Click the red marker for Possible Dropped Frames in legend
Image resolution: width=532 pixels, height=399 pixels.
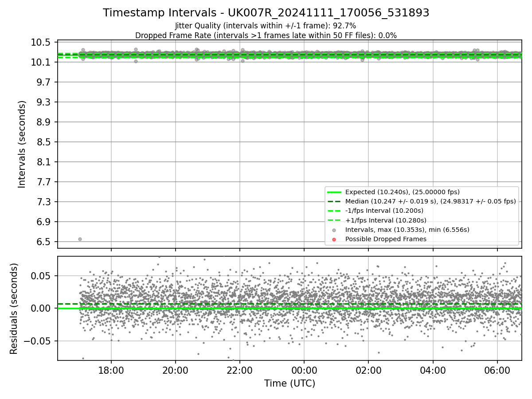pos(334,239)
